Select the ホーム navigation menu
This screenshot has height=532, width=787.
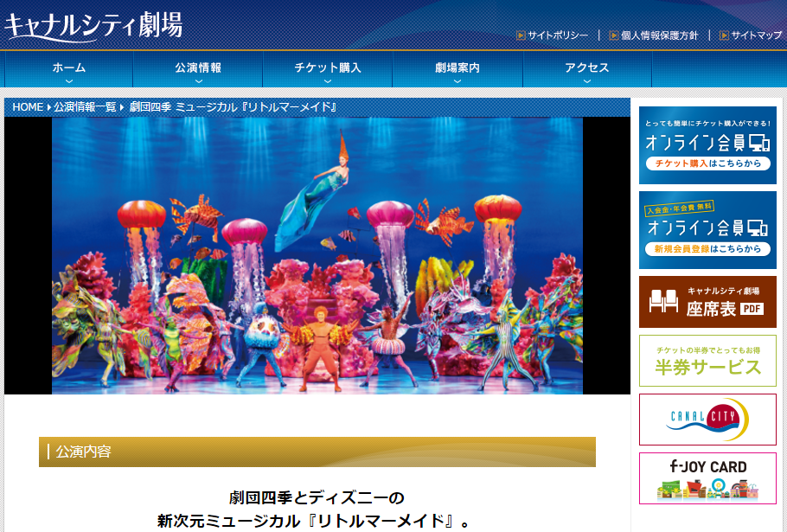pos(69,69)
